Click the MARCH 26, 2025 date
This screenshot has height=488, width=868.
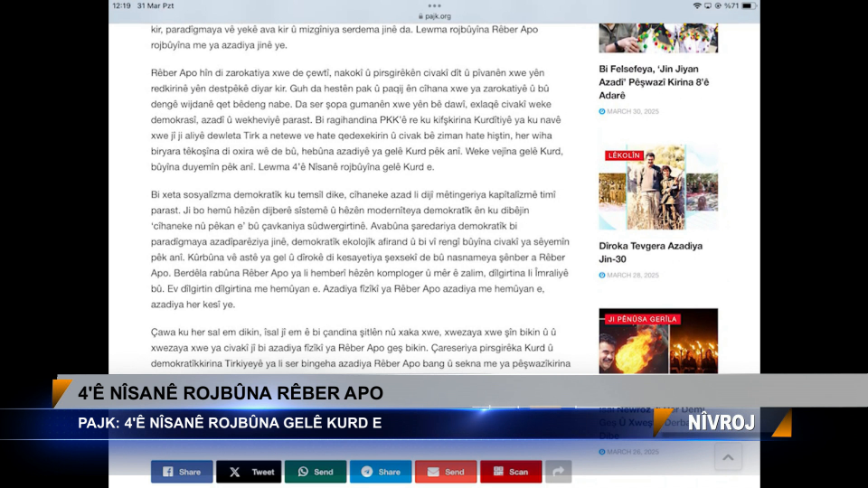pyautogui.click(x=633, y=452)
